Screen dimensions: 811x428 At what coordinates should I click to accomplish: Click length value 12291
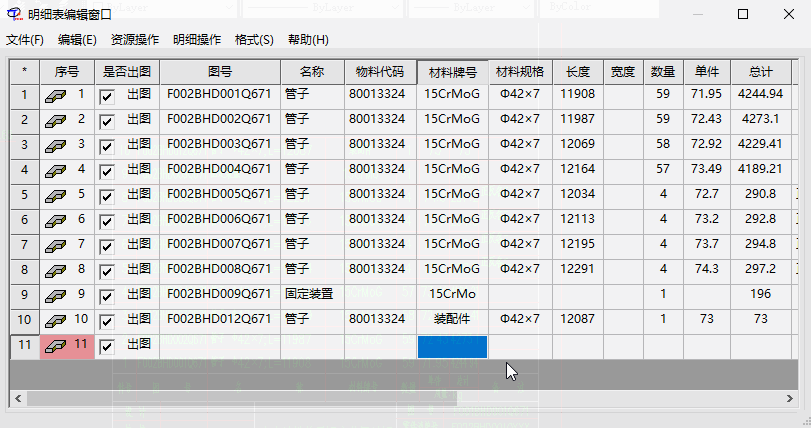[x=577, y=269]
